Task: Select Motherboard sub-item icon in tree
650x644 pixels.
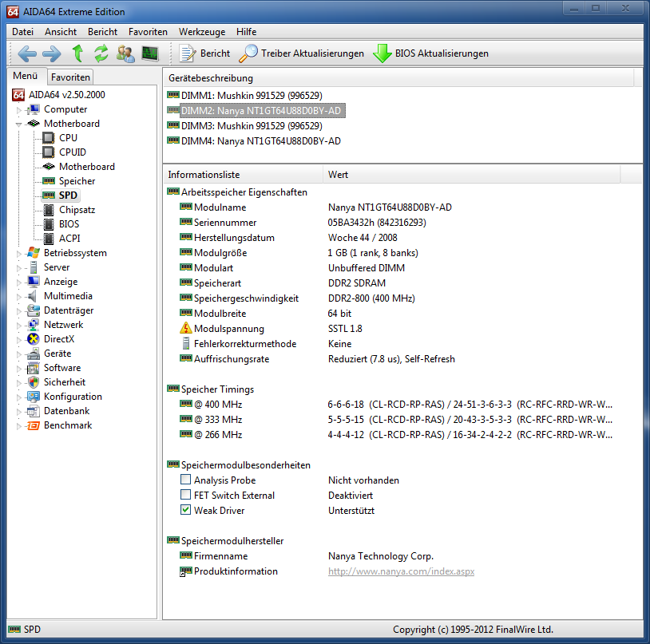Action: click(x=49, y=167)
